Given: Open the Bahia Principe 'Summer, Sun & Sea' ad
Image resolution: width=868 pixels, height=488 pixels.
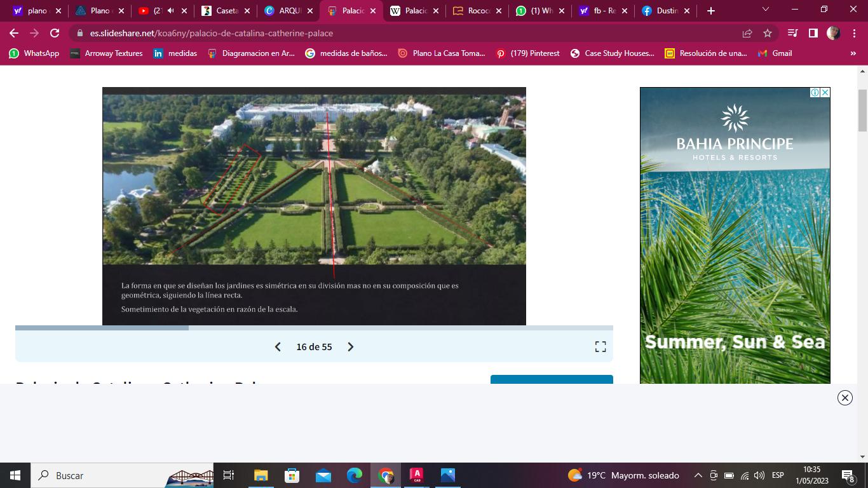Looking at the screenshot, I should [735, 235].
